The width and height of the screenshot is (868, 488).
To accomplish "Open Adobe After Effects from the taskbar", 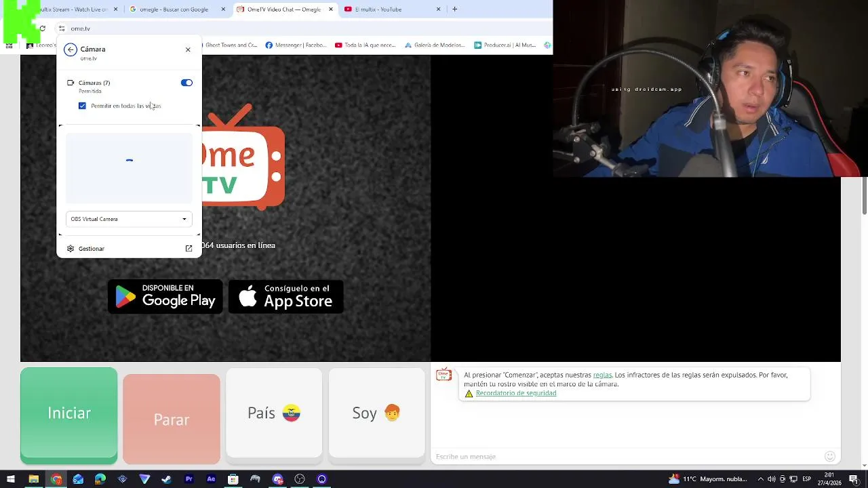I will tap(211, 479).
